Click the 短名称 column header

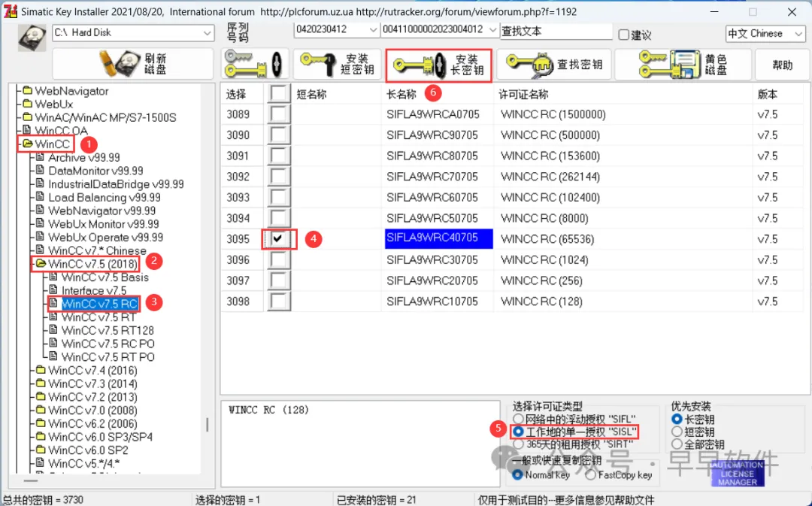pyautogui.click(x=312, y=94)
